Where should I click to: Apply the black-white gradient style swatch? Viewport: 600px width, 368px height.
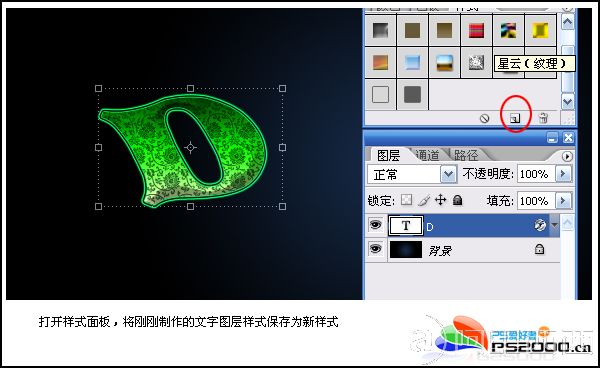tap(380, 30)
